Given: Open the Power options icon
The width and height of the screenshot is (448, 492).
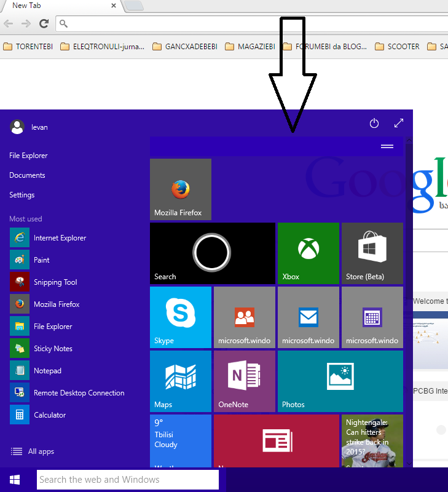Looking at the screenshot, I should [374, 124].
